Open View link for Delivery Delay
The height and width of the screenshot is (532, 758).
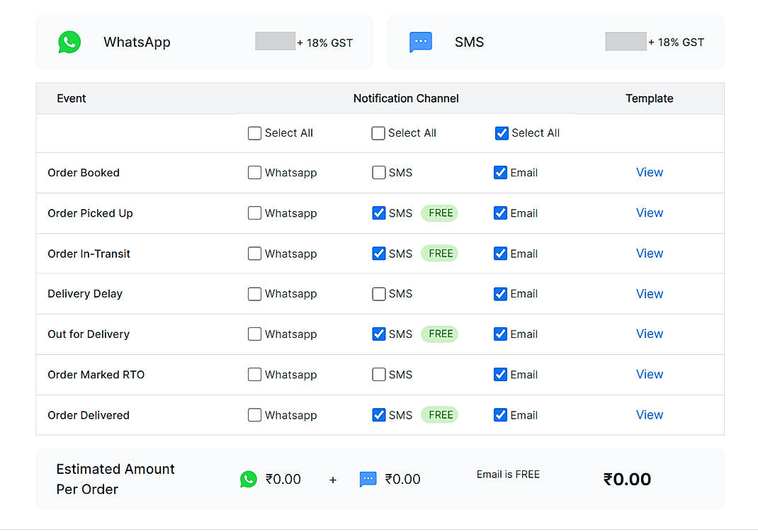649,294
